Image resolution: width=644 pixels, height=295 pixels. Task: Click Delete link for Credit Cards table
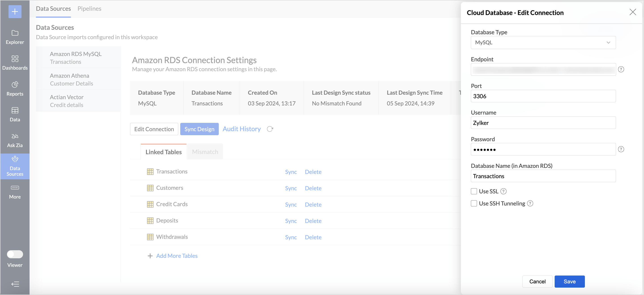tap(313, 205)
